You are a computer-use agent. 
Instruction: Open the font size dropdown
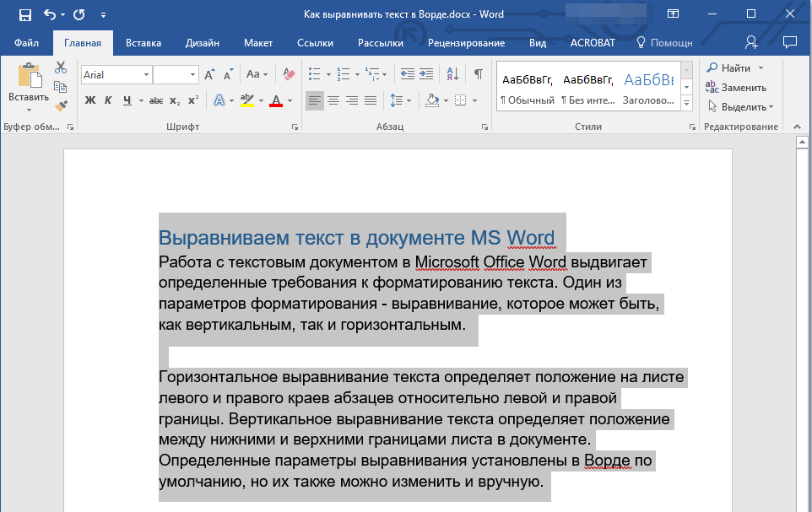(x=193, y=75)
